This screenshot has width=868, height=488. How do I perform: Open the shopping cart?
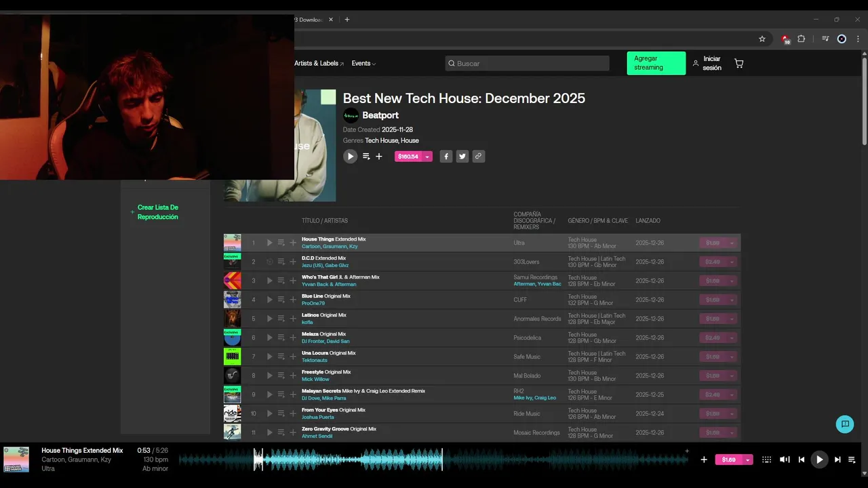click(739, 64)
